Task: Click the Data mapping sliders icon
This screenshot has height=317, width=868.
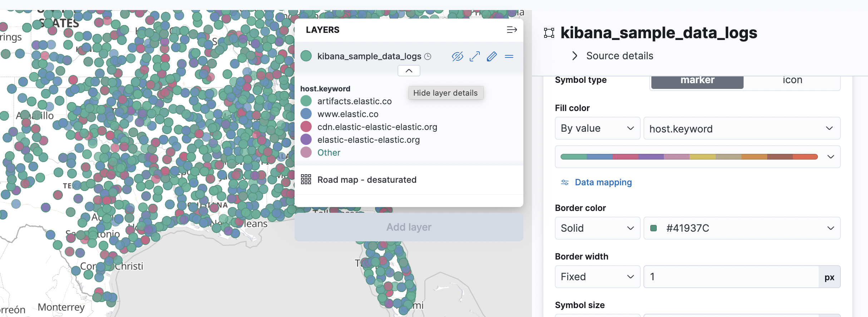Action: point(565,182)
